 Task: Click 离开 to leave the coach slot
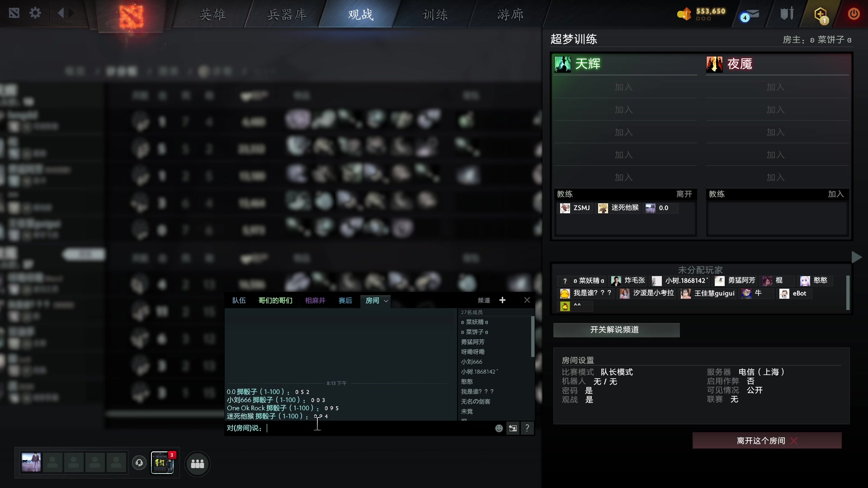(x=684, y=194)
